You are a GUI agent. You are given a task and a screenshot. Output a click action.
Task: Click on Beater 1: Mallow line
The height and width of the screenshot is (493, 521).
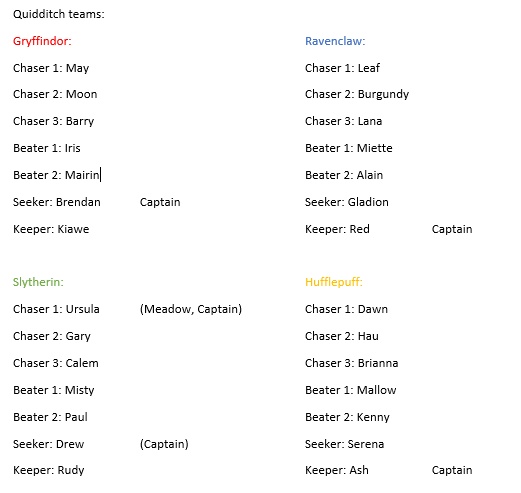[351, 390]
